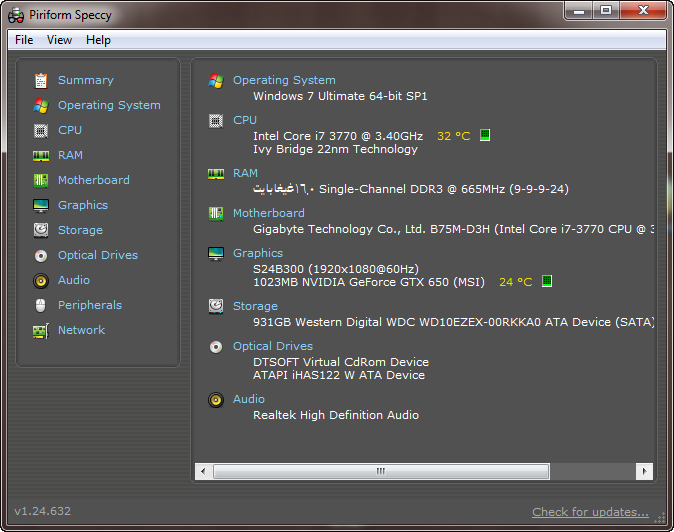Click the Network card icon in sidebar
674x532 pixels.
tap(41, 331)
